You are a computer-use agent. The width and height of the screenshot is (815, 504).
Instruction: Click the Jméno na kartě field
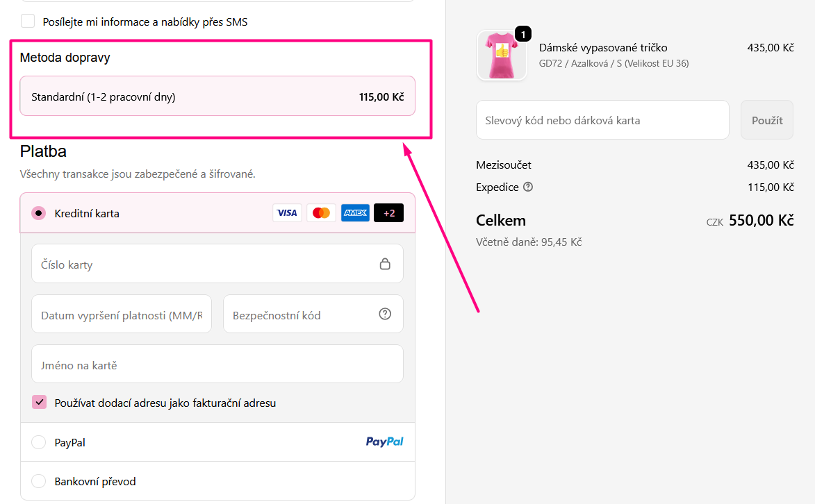[217, 364]
